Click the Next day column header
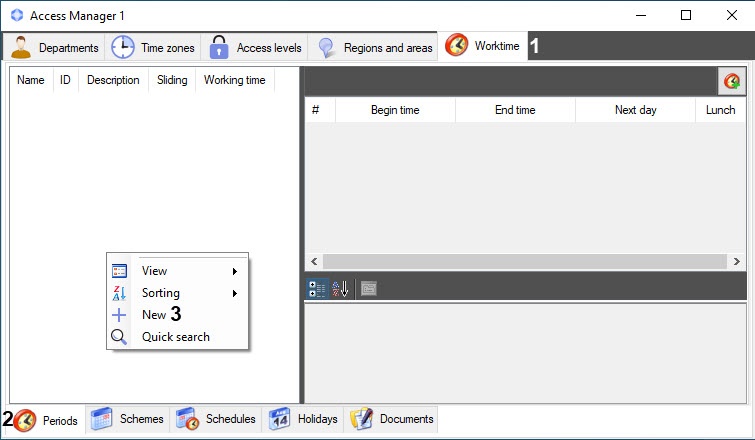The image size is (755, 440). click(x=636, y=110)
